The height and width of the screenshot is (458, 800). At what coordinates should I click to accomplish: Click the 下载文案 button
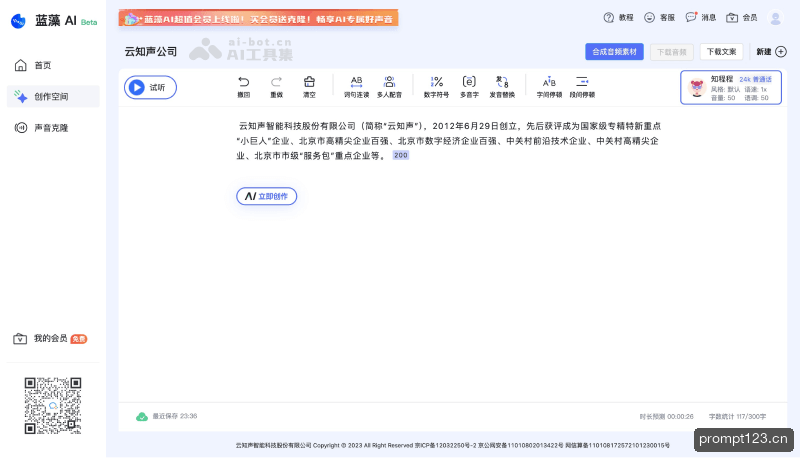[721, 52]
